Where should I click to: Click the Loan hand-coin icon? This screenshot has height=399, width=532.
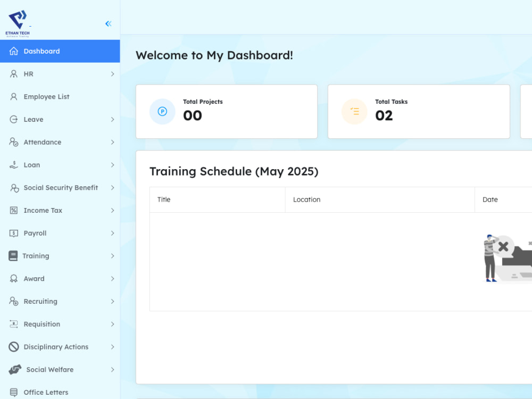(14, 165)
